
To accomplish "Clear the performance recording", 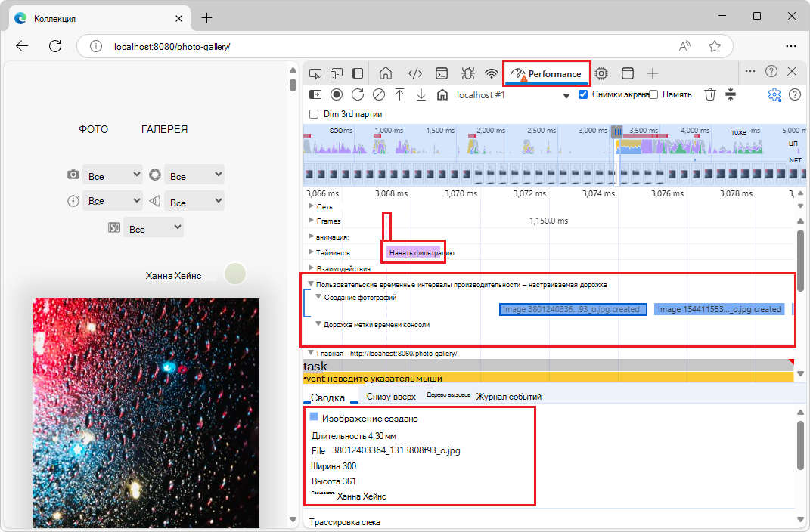I will pos(379,94).
